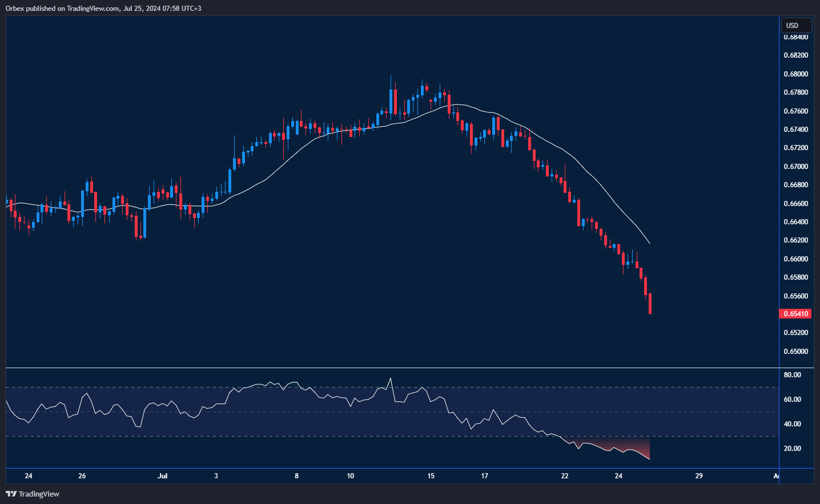
Task: Select the 15 date label on the time axis
Action: [x=431, y=475]
